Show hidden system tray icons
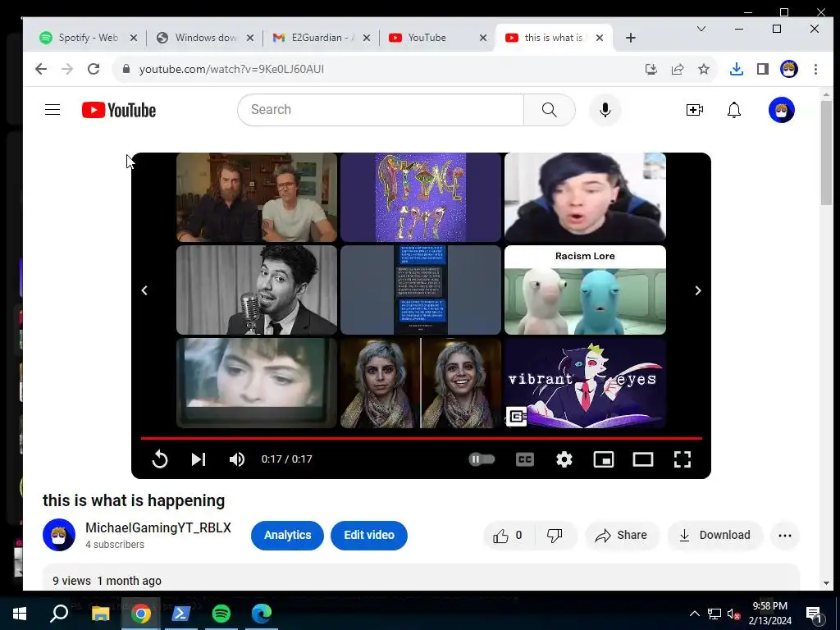 point(694,614)
